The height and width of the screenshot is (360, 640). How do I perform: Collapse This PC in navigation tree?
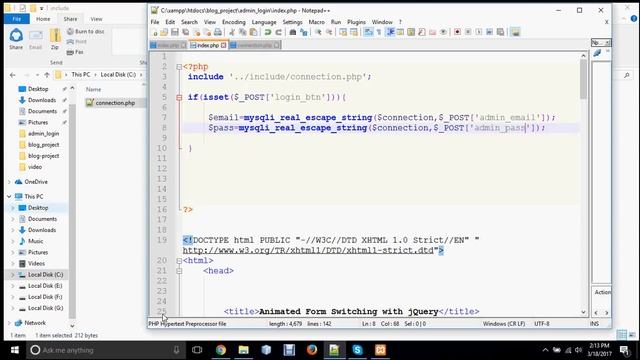[x=9, y=197]
